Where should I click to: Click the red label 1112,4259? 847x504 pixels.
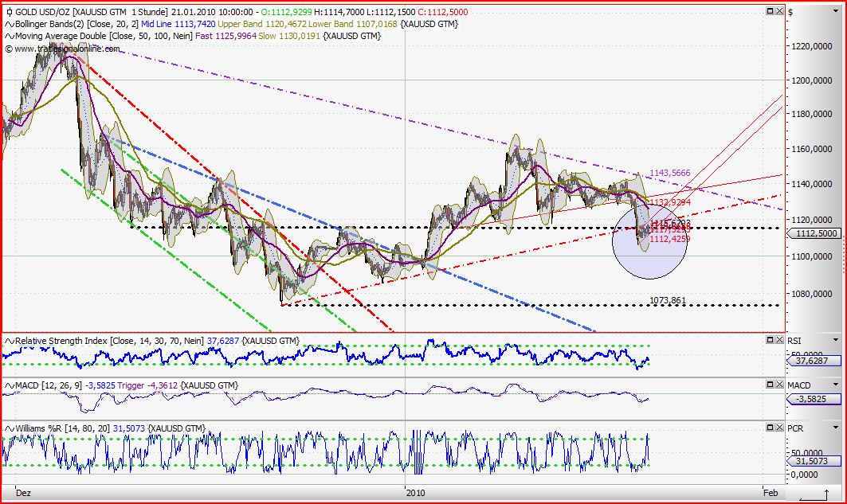pos(670,239)
